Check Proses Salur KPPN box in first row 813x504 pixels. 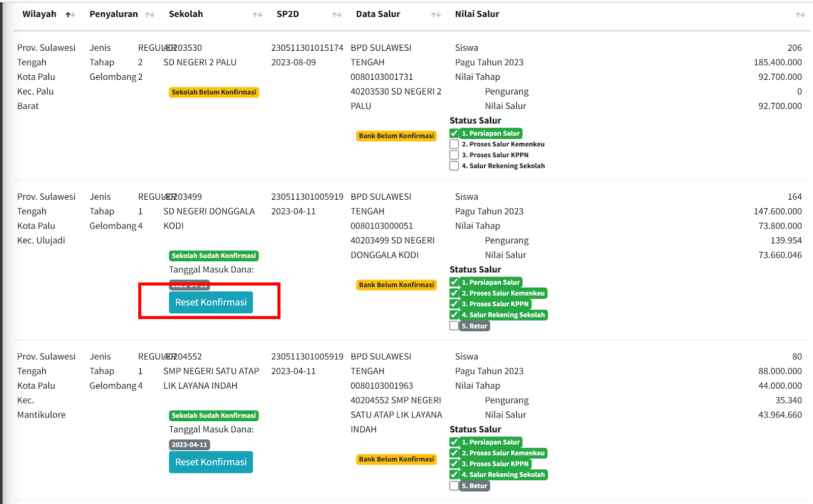pyautogui.click(x=454, y=155)
